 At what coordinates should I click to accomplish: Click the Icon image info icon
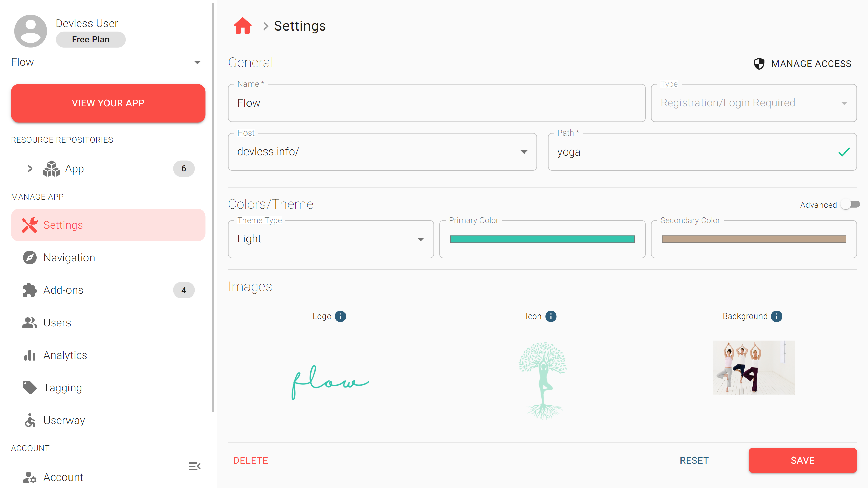[x=551, y=316]
